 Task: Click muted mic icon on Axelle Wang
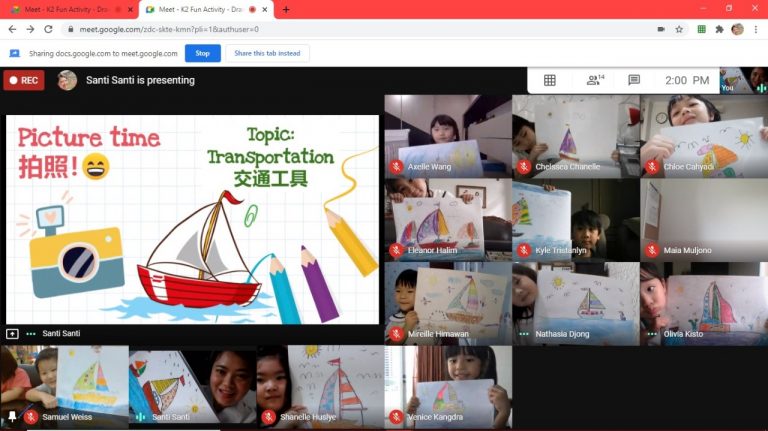coord(396,166)
